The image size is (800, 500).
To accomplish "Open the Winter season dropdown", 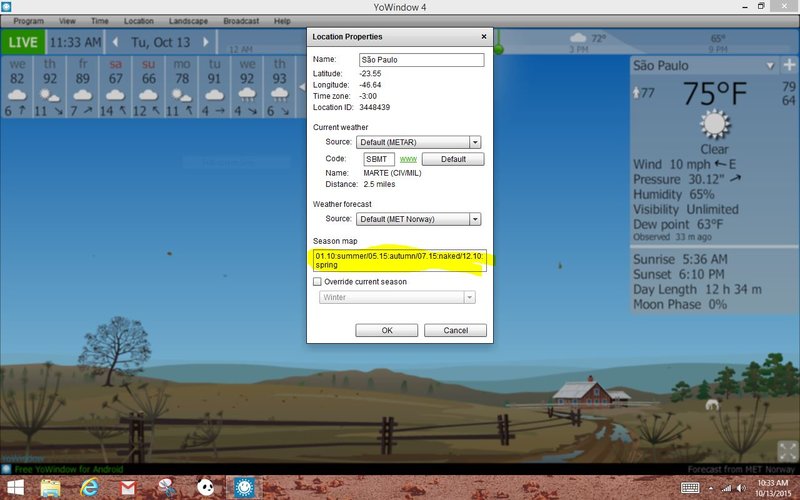I will point(397,297).
